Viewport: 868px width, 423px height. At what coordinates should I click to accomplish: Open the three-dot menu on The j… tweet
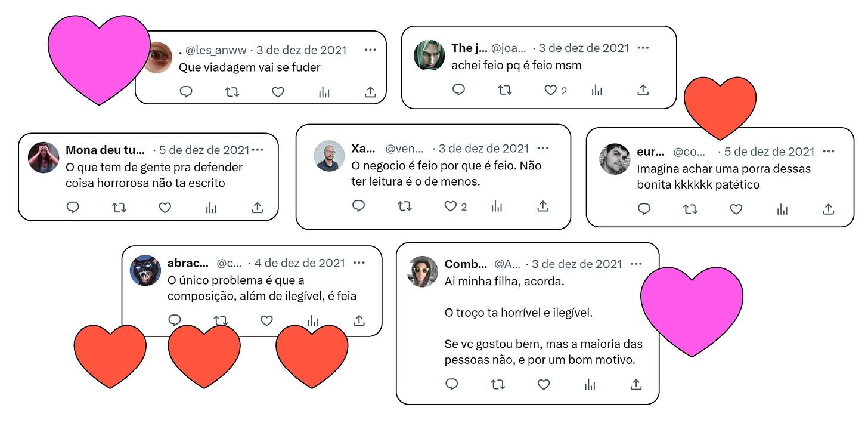(x=643, y=48)
